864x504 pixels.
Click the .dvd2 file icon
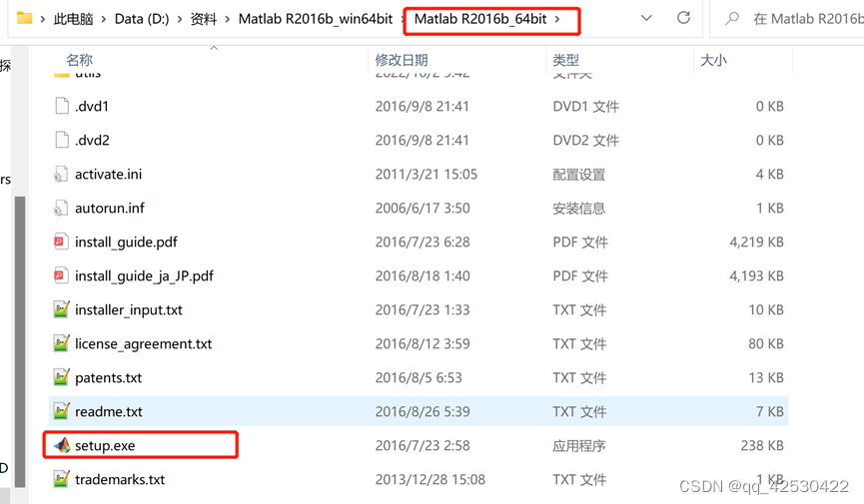click(62, 140)
